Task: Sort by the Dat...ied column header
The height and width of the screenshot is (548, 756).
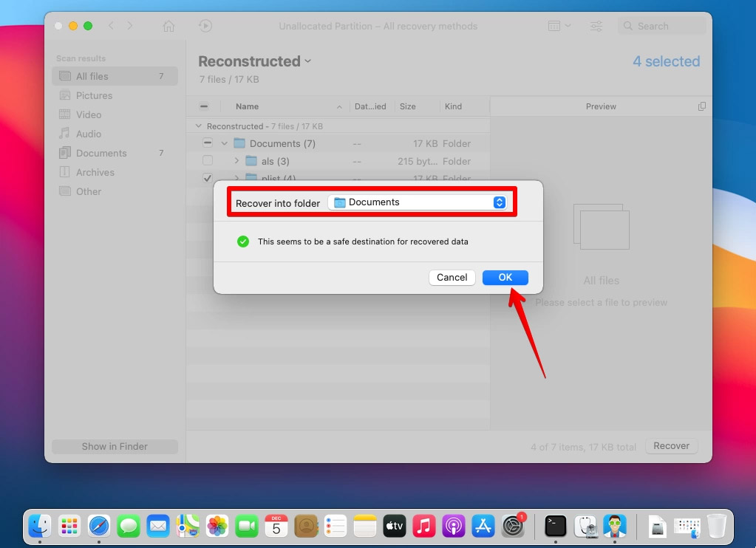Action: coord(370,106)
